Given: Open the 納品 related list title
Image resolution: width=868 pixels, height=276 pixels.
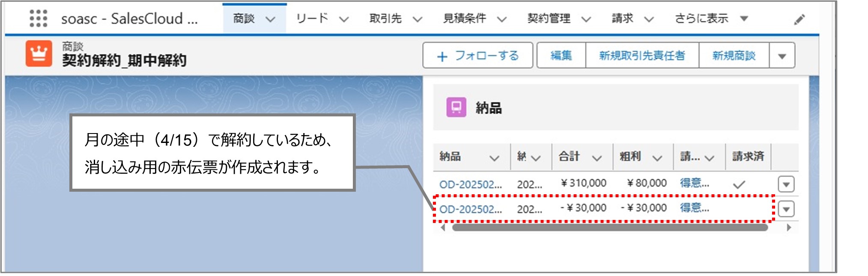Looking at the screenshot, I should 489,107.
